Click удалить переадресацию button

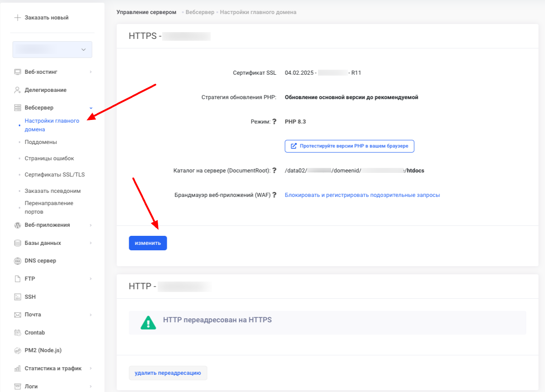click(x=168, y=373)
